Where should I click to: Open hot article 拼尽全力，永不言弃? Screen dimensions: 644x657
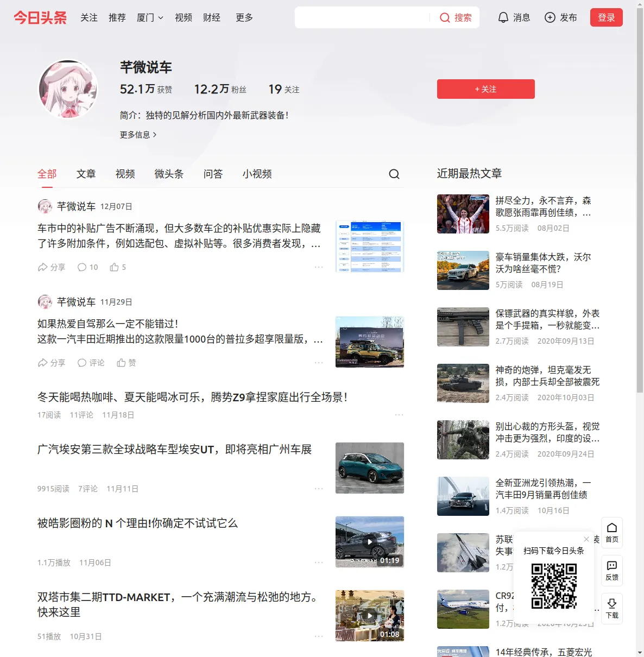click(543, 207)
